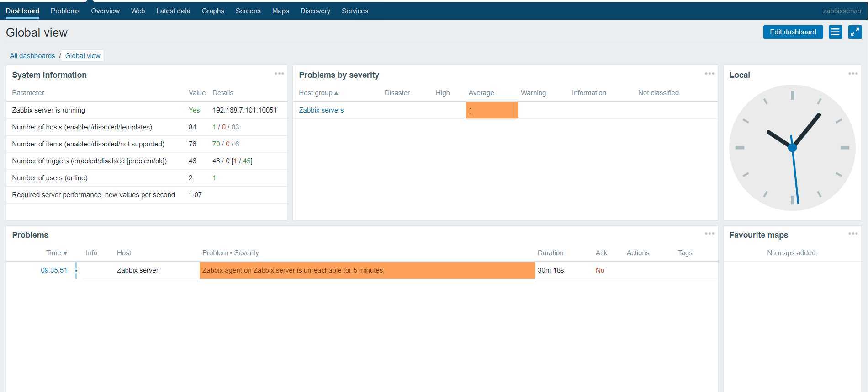Open the Zabbix servers host group link
This screenshot has width=868, height=392.
point(321,110)
